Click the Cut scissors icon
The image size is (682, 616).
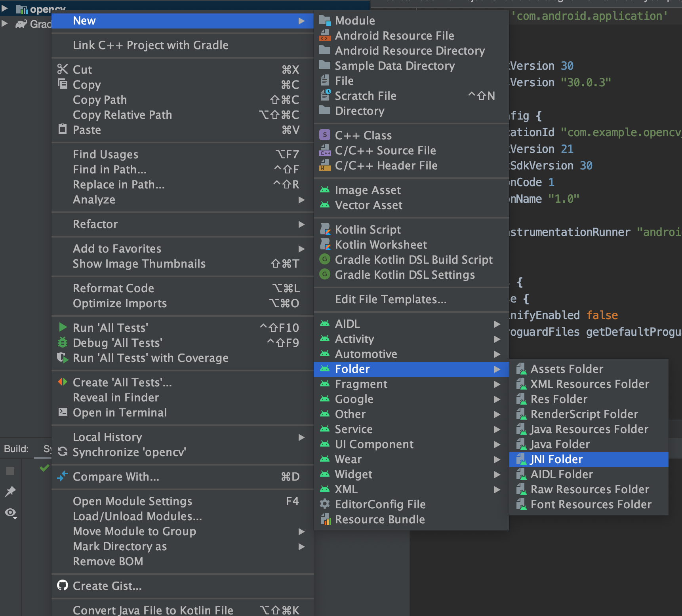click(x=63, y=69)
